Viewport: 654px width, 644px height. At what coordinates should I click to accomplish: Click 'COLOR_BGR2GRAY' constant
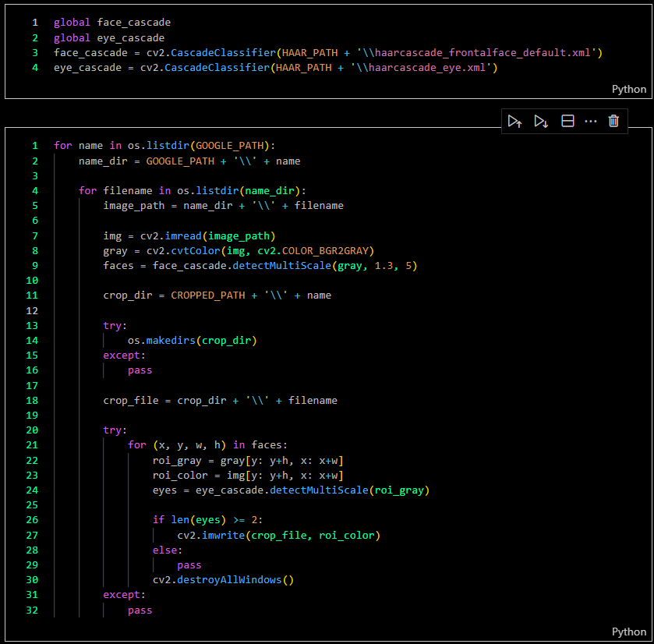coord(325,251)
